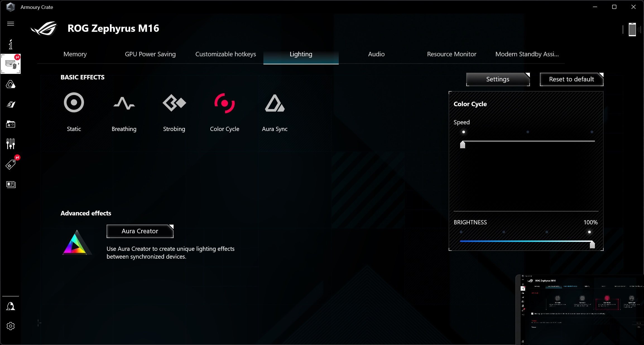This screenshot has width=644, height=345.
Task: Minimize the Armoury Crate window
Action: [x=595, y=7]
